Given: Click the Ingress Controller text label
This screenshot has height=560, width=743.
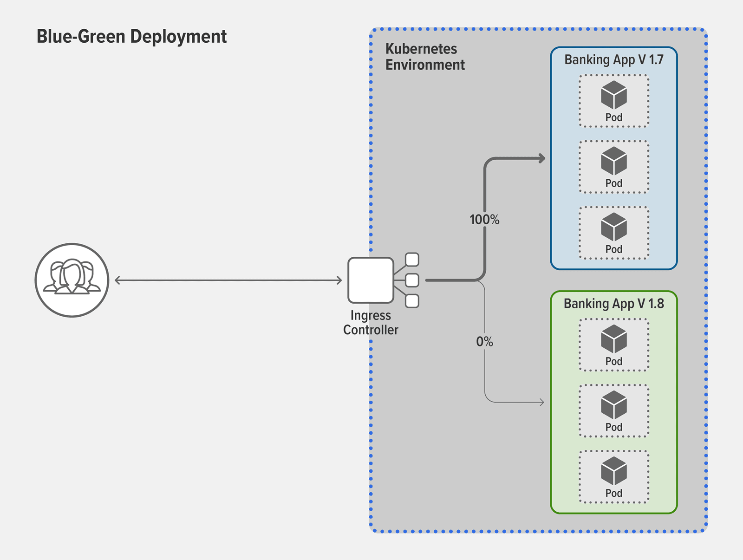Looking at the screenshot, I should click(x=370, y=323).
